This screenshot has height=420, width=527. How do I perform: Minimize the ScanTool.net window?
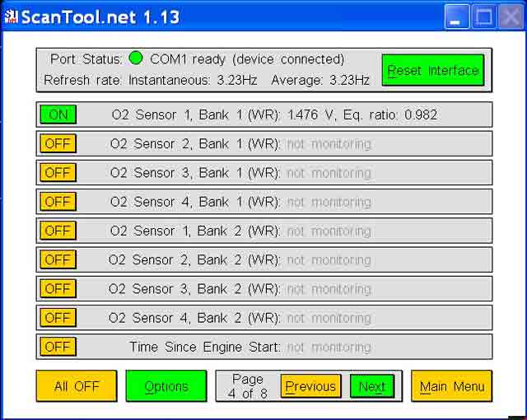pos(457,16)
